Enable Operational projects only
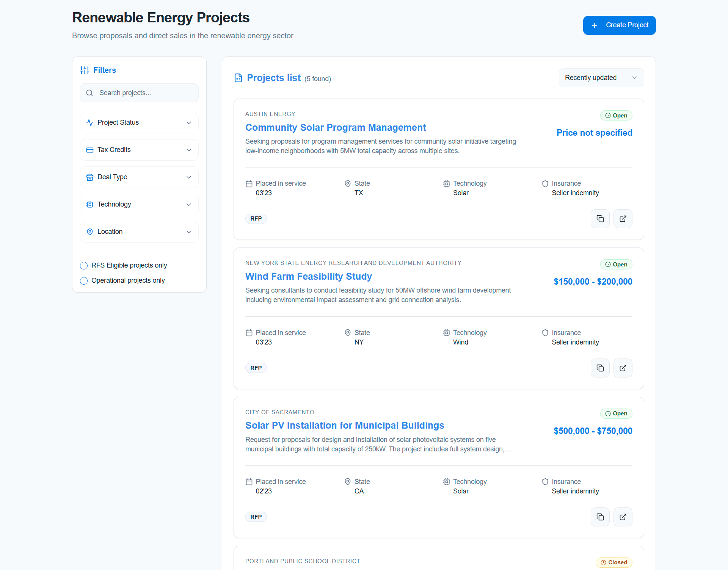728x570 pixels. [x=84, y=280]
